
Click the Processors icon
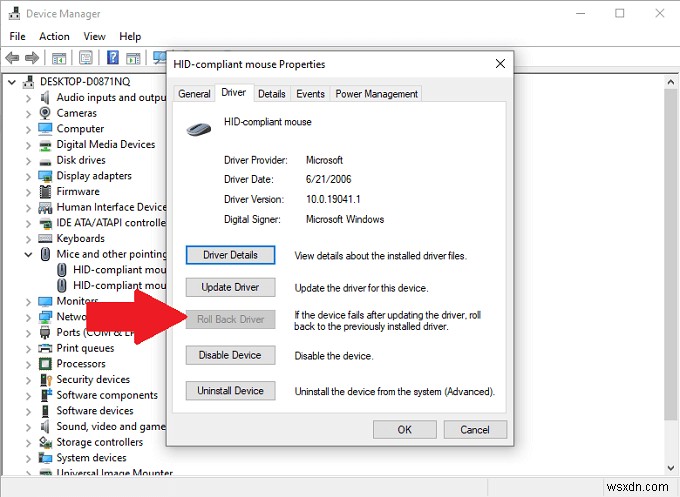(x=45, y=364)
